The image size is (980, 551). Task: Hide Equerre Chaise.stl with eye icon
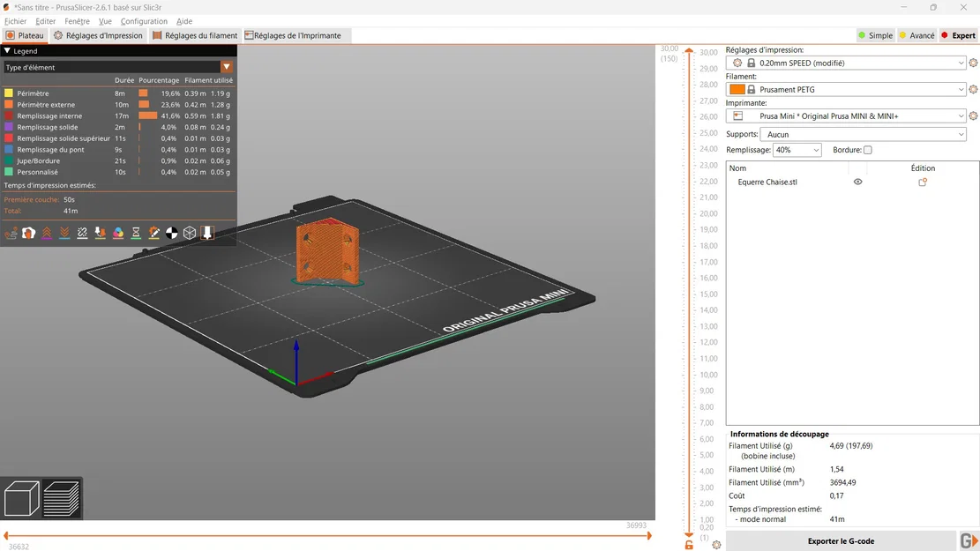coord(857,182)
